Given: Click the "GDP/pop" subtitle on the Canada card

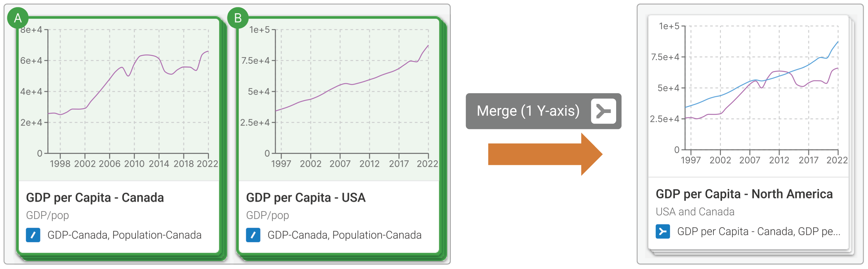Looking at the screenshot, I should [48, 215].
